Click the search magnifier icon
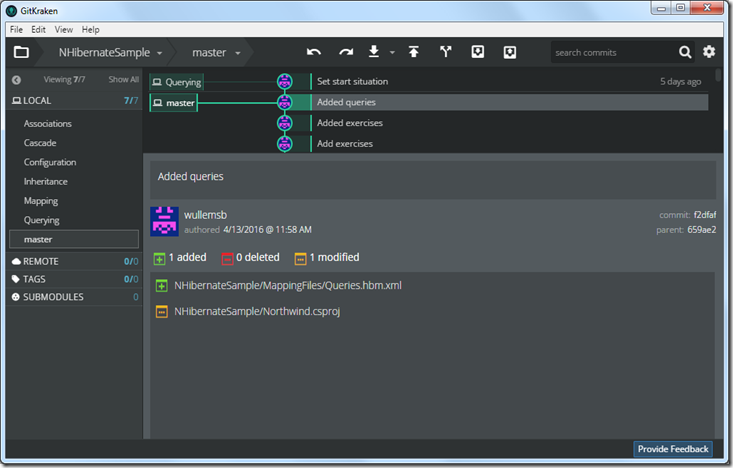The width and height of the screenshot is (733, 468). [x=685, y=52]
